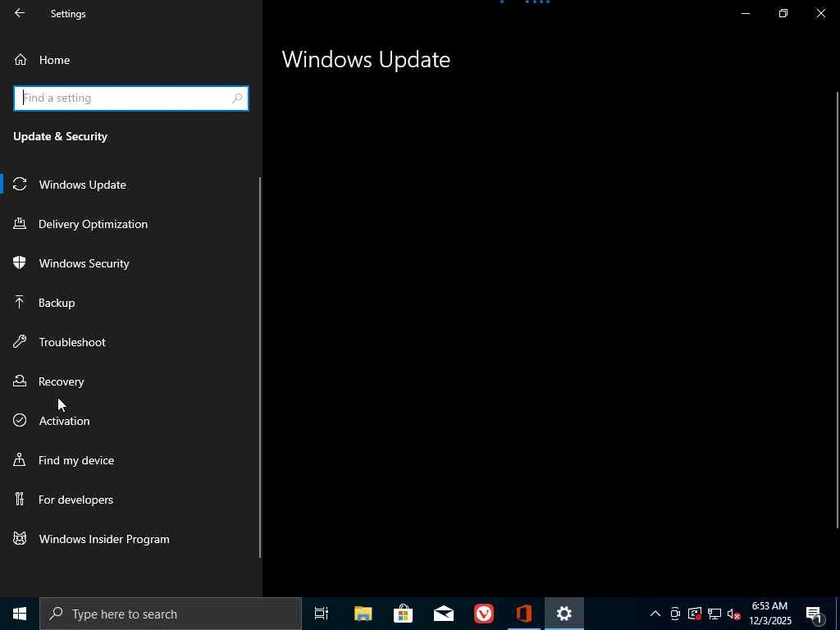Screen dimensions: 840x630
Task: Click the Find a setting search field
Action: [x=130, y=98]
